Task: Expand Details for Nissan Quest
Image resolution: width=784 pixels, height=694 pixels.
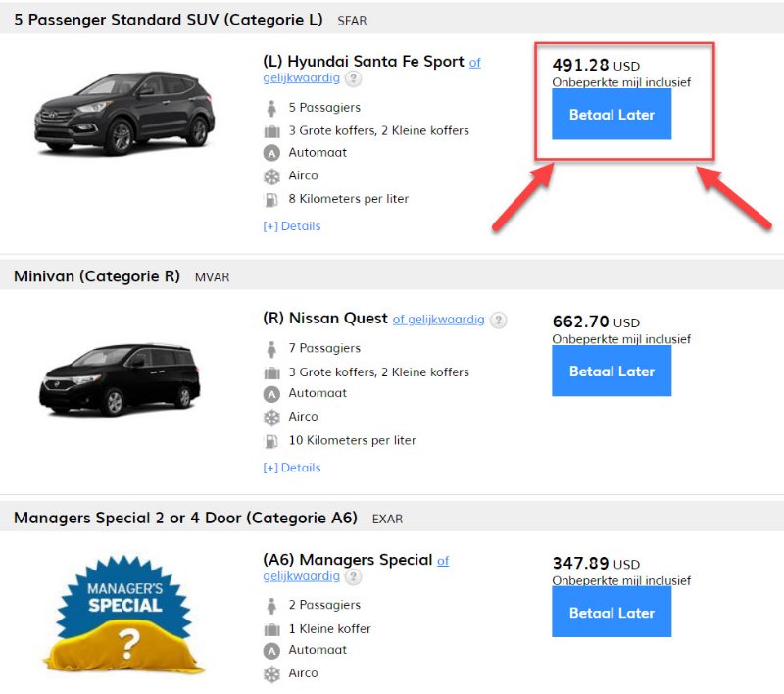Action: click(292, 468)
